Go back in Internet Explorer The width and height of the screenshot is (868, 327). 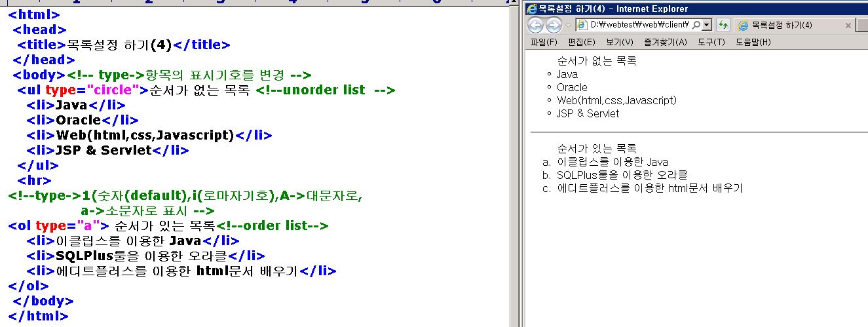[535, 25]
